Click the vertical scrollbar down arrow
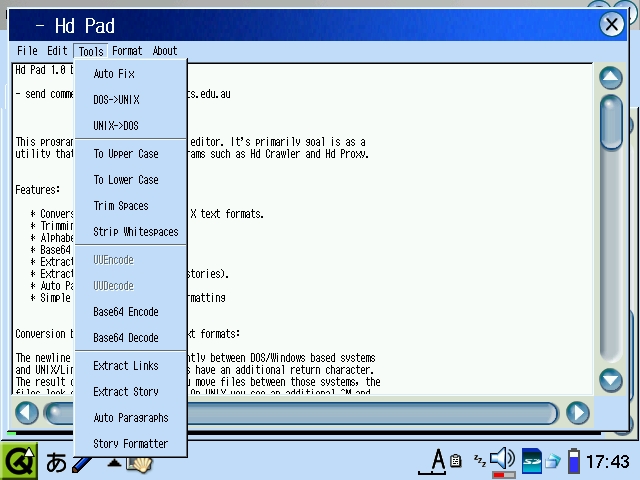Screen dimensions: 640x480 pos(610,380)
